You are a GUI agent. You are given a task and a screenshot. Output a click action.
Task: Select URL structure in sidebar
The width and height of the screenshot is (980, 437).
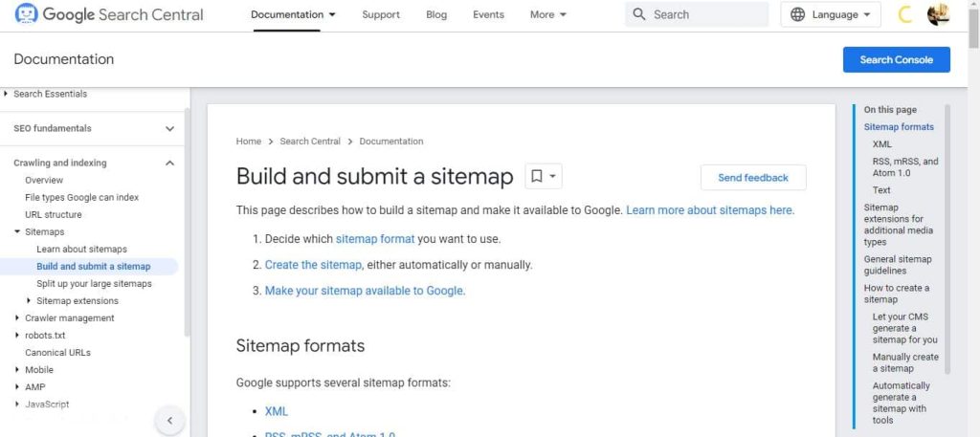click(x=54, y=214)
